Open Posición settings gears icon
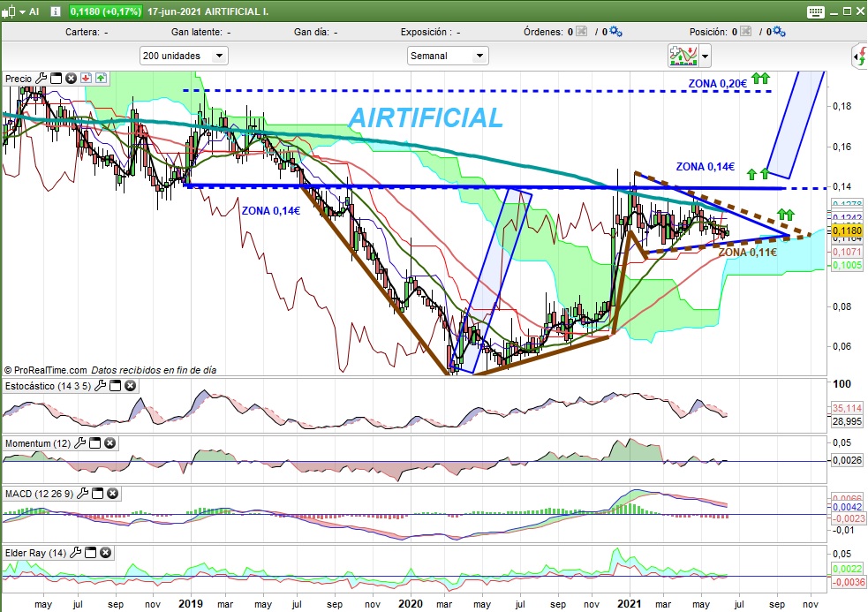 point(780,32)
